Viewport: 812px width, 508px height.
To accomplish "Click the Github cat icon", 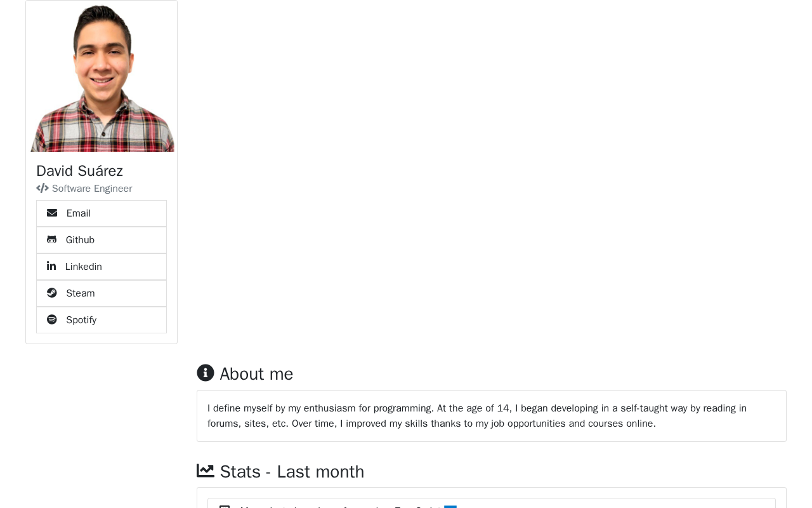I will [x=52, y=240].
